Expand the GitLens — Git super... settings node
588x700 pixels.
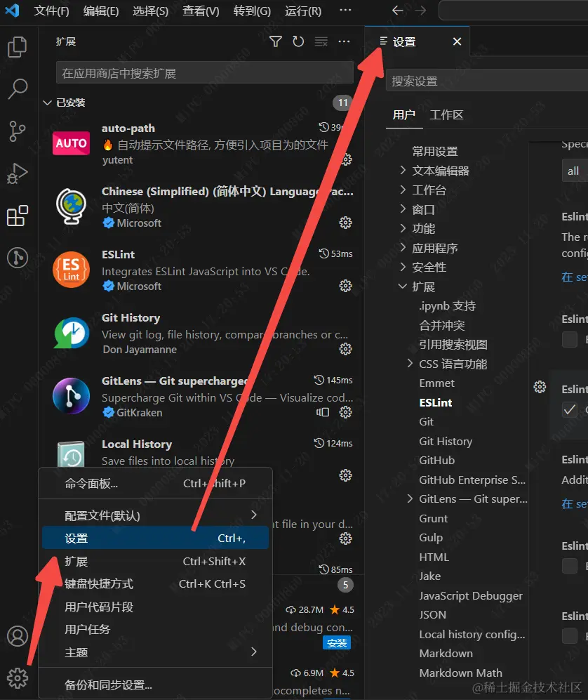[x=410, y=498]
